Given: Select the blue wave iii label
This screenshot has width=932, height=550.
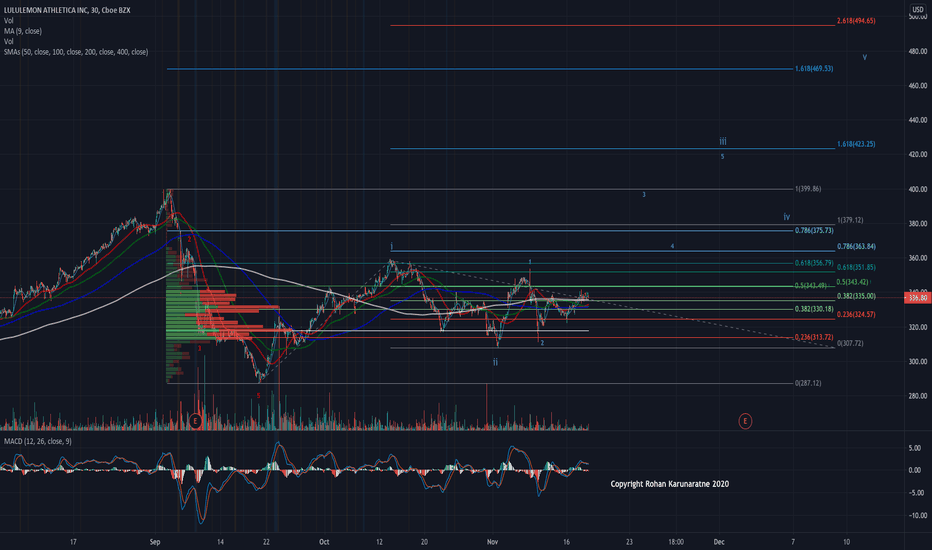Looking at the screenshot, I should click(x=723, y=142).
